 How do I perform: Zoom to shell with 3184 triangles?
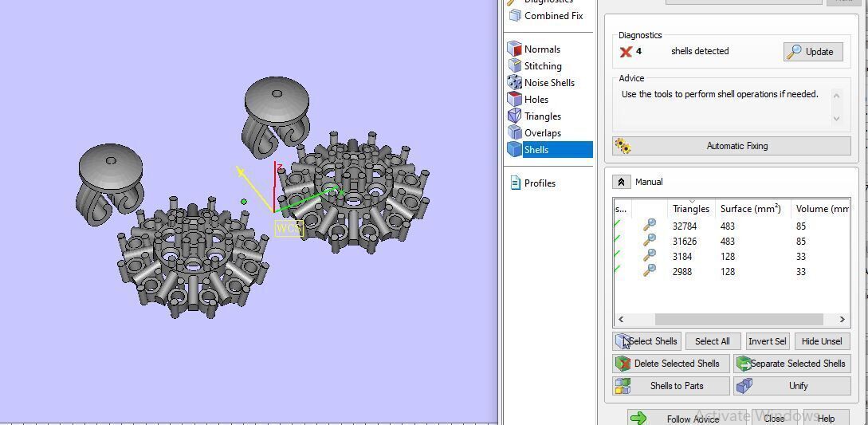[650, 255]
